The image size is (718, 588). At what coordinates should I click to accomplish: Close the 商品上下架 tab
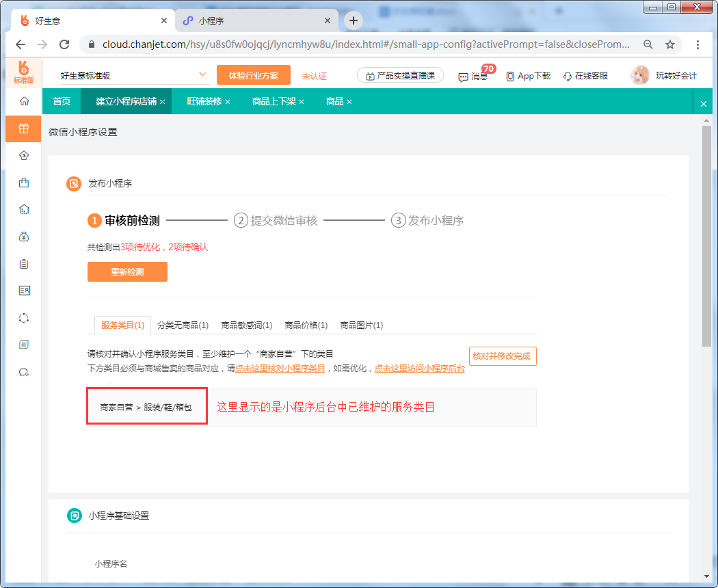(302, 102)
